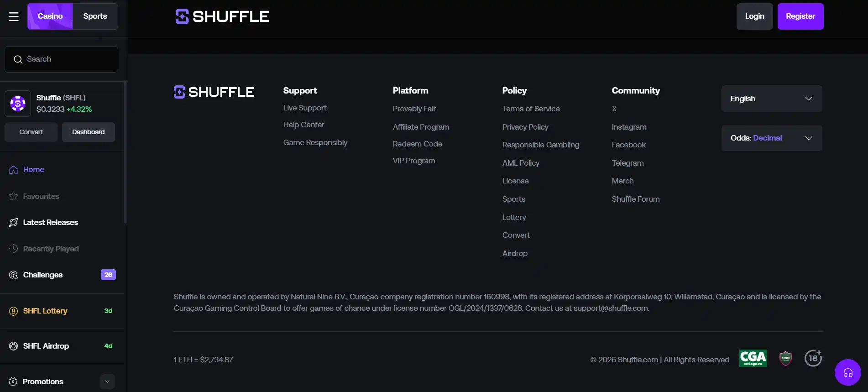Click the CGA certification badge
This screenshot has width=868, height=392.
(x=753, y=358)
